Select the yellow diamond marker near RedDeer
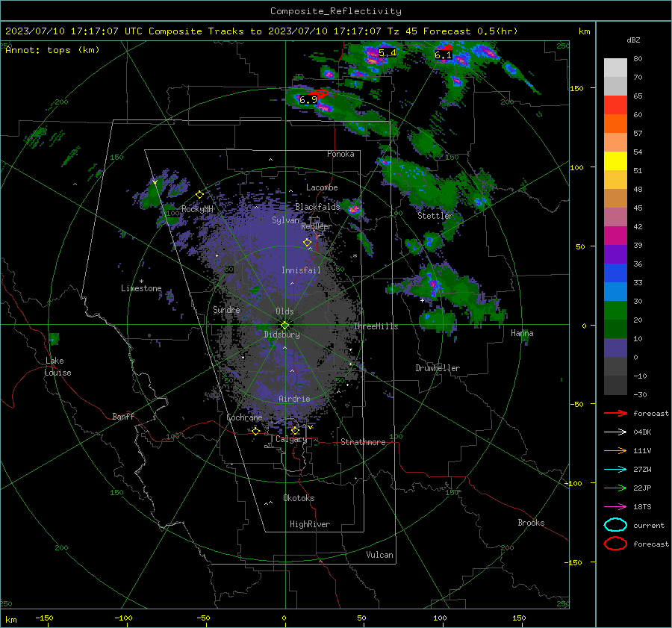This screenshot has height=628, width=672. click(308, 243)
